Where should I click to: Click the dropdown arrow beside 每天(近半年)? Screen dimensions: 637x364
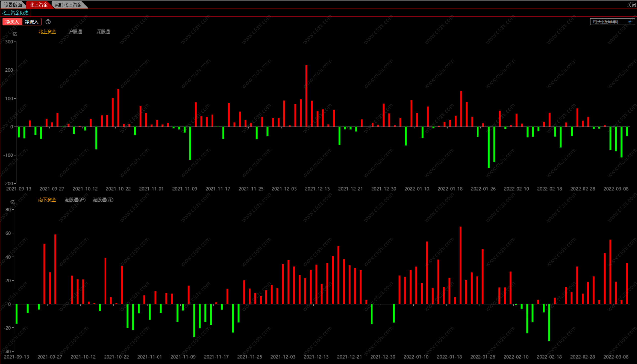[x=630, y=22]
